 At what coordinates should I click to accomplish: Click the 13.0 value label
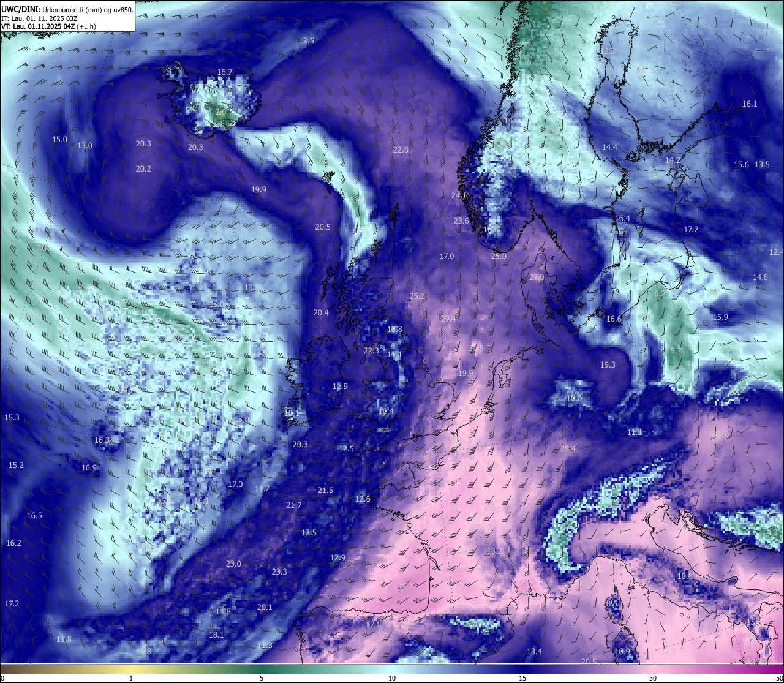[85, 146]
